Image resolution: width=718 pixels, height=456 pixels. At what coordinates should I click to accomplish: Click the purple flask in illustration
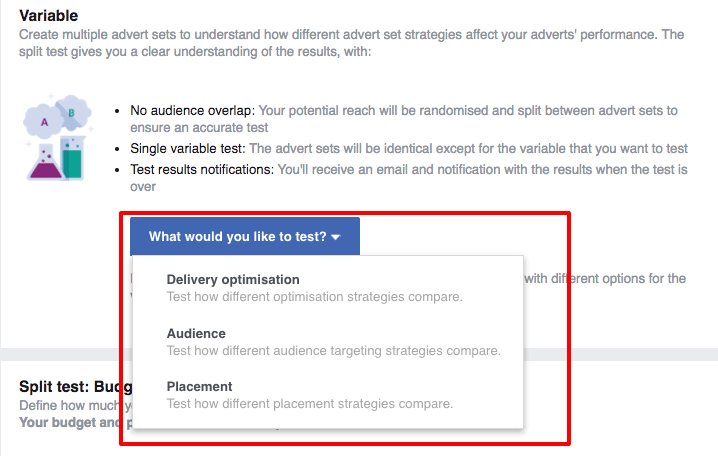pyautogui.click(x=45, y=162)
